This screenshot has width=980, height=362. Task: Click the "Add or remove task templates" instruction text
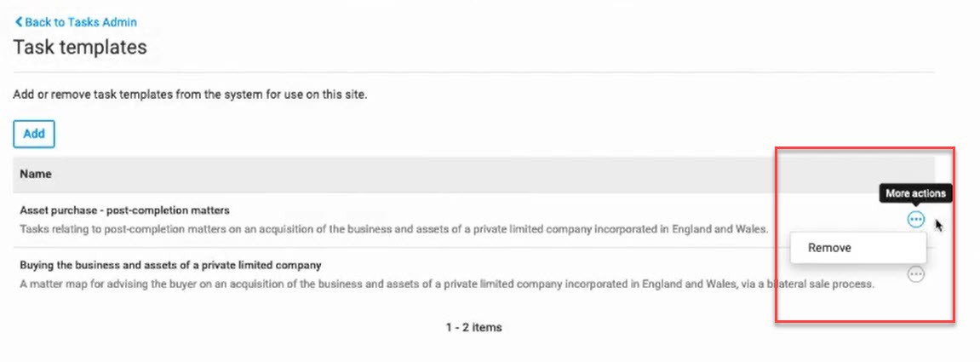click(x=190, y=94)
